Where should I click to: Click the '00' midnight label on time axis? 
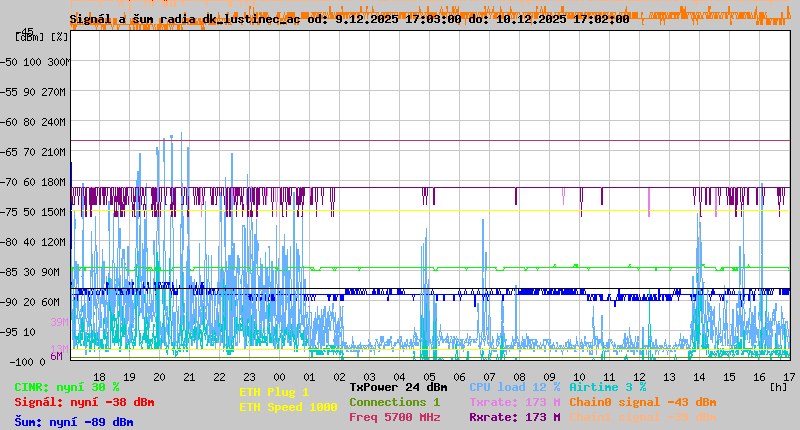[279, 377]
